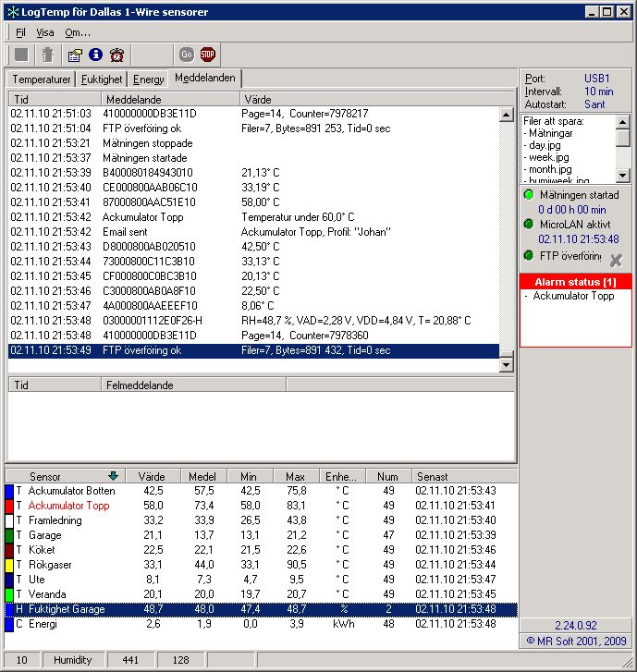Click the grey square toolbar icon
Image resolution: width=637 pixels, height=672 pixels.
tap(21, 55)
